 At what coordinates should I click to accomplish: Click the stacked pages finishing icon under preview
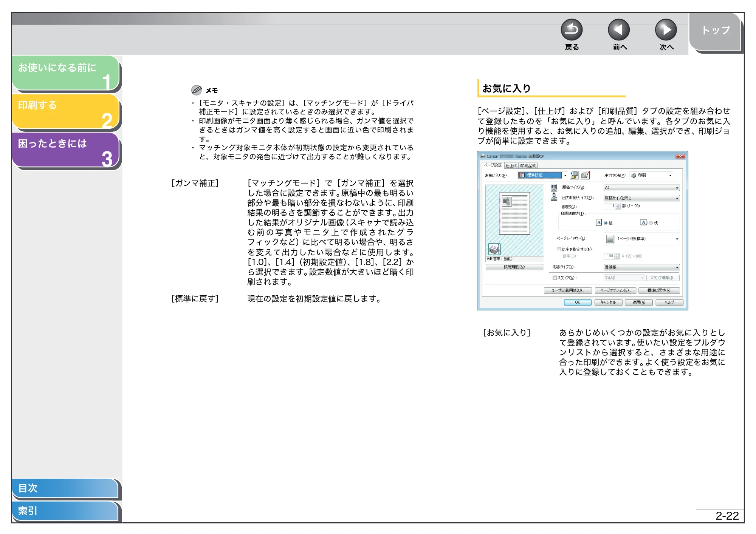point(494,249)
